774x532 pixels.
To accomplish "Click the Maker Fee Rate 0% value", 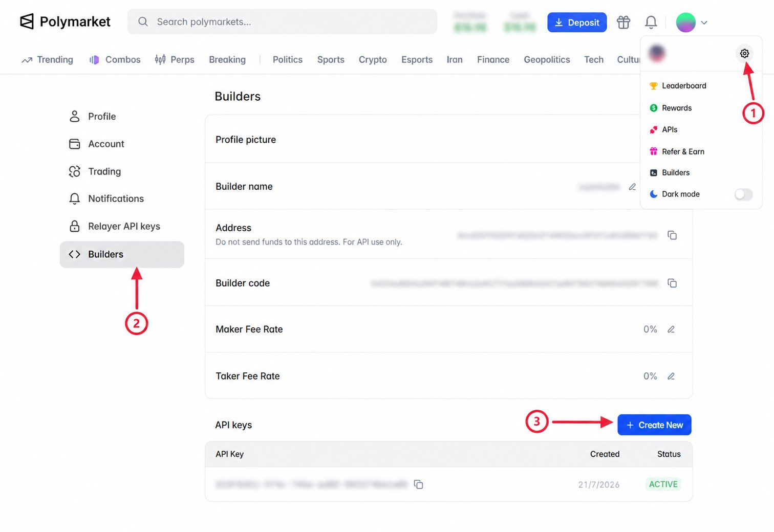I will tap(650, 329).
